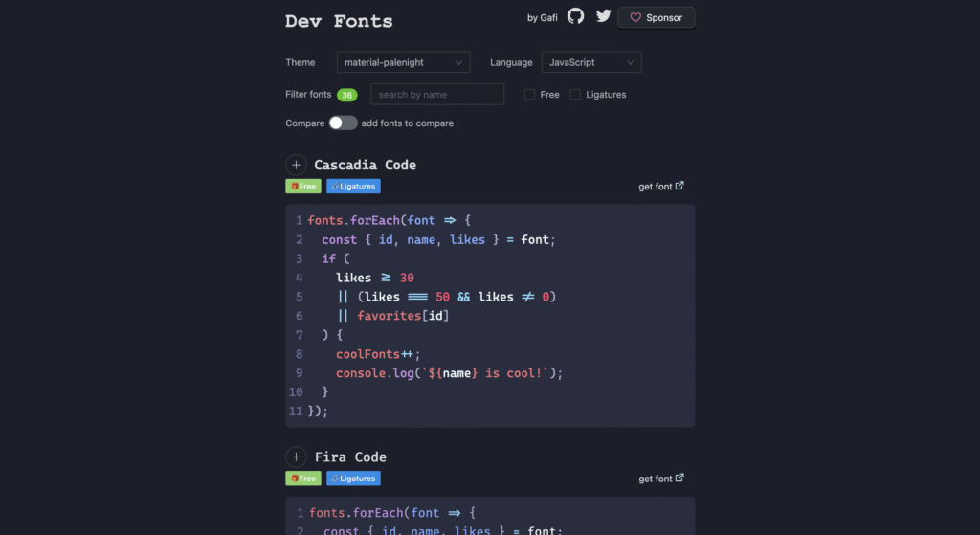
Task: Open the Twitter bird icon link
Action: tap(603, 16)
